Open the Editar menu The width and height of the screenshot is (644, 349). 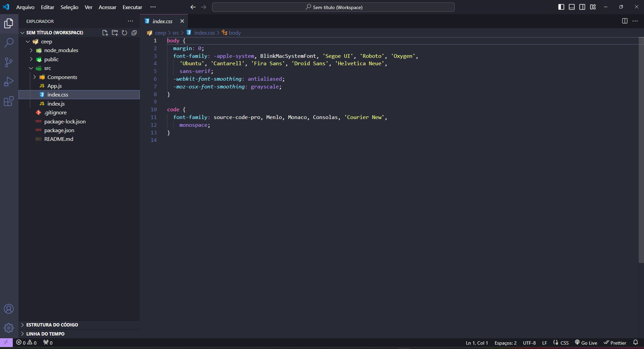[x=47, y=7]
